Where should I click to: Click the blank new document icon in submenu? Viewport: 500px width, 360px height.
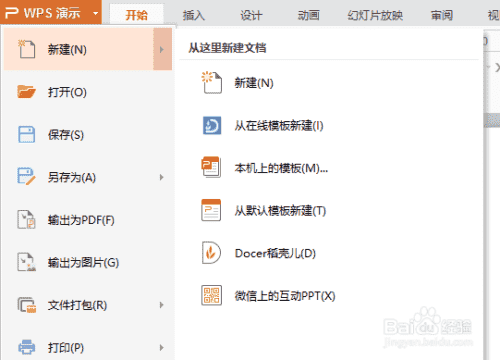211,83
